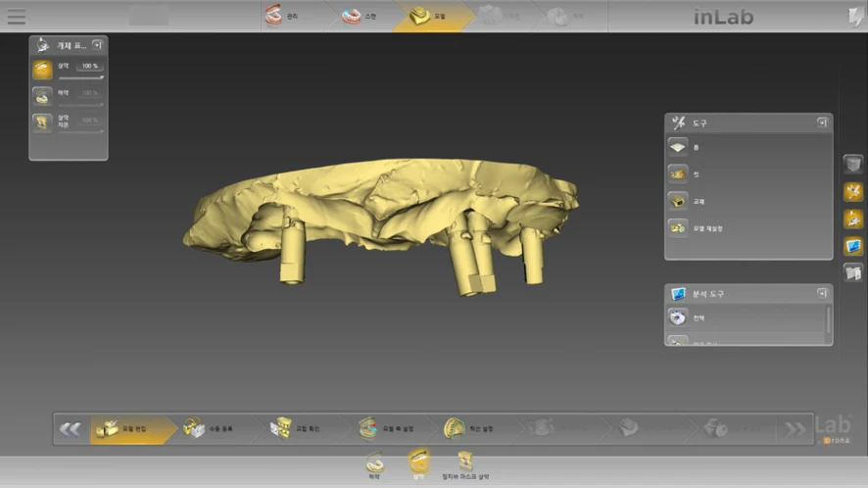Collapse the 분석 도구 analysis tools panel
868x488 pixels.
(822, 293)
